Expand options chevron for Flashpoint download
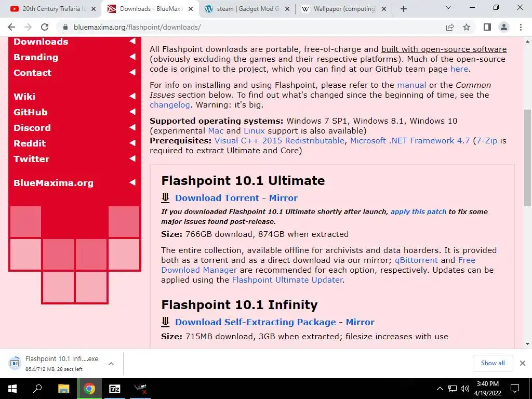This screenshot has height=399, width=532. (111, 363)
